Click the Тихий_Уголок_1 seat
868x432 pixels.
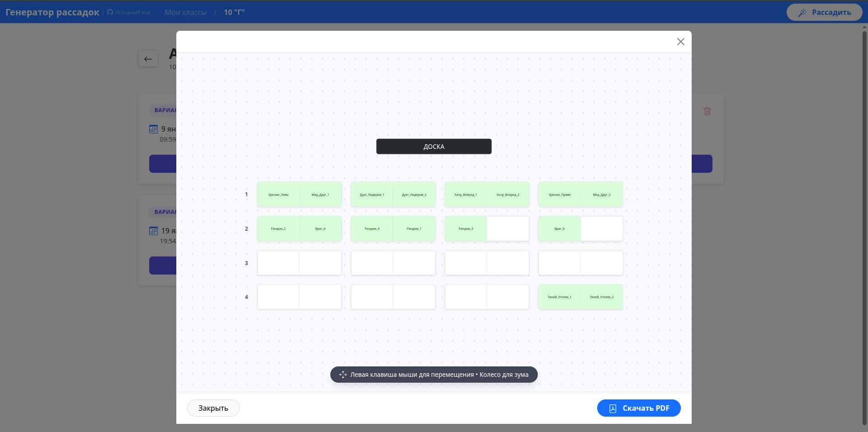559,297
